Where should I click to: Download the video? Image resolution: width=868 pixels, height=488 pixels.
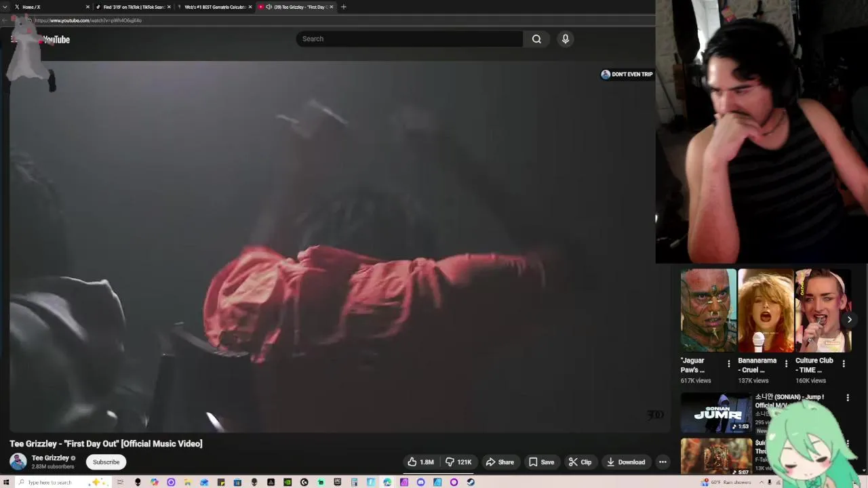pyautogui.click(x=626, y=462)
